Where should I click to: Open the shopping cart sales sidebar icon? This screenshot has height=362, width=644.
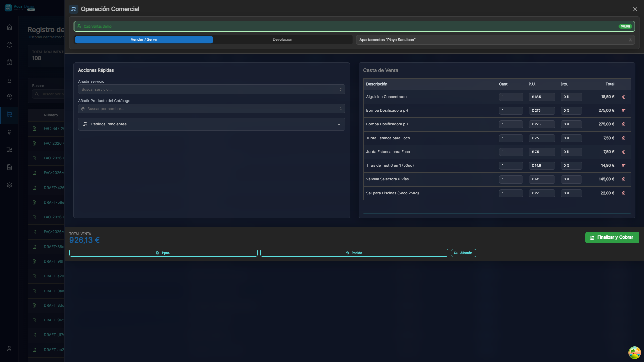pyautogui.click(x=9, y=115)
